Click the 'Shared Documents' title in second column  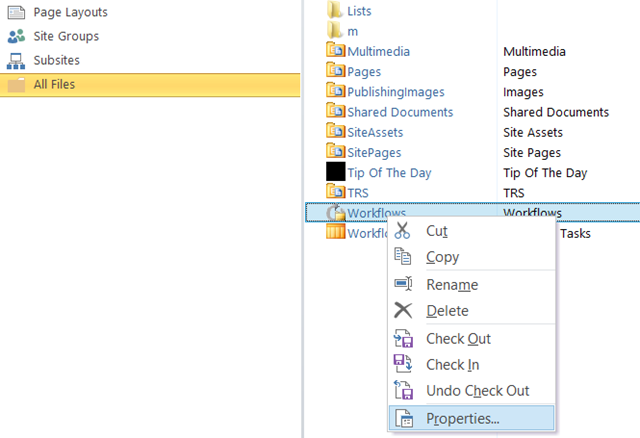pyautogui.click(x=556, y=112)
